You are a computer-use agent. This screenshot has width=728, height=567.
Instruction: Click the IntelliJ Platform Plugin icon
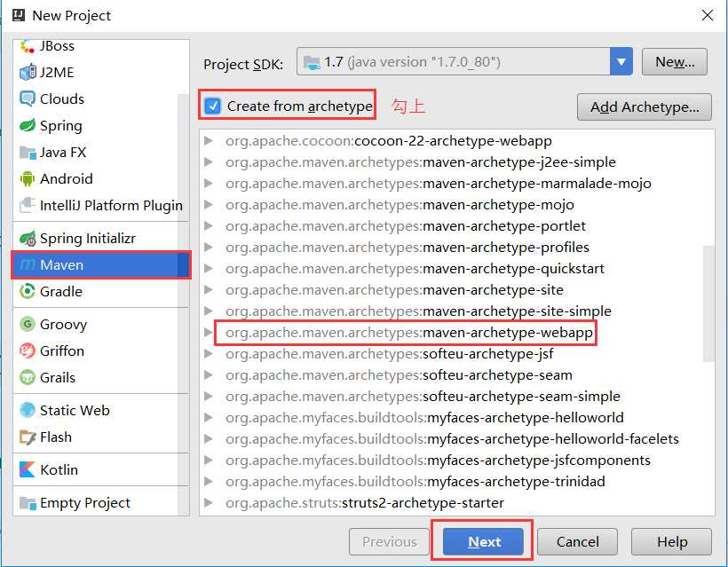click(x=28, y=205)
